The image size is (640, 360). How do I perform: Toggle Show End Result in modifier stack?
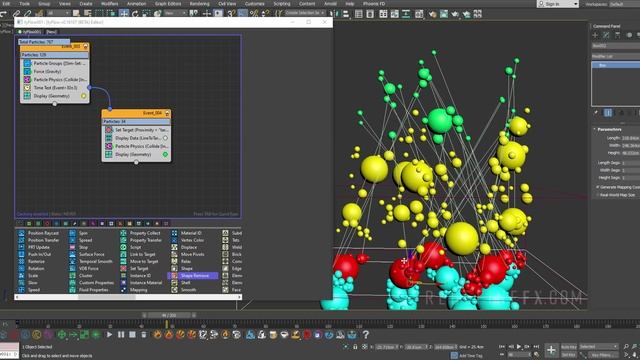click(608, 113)
